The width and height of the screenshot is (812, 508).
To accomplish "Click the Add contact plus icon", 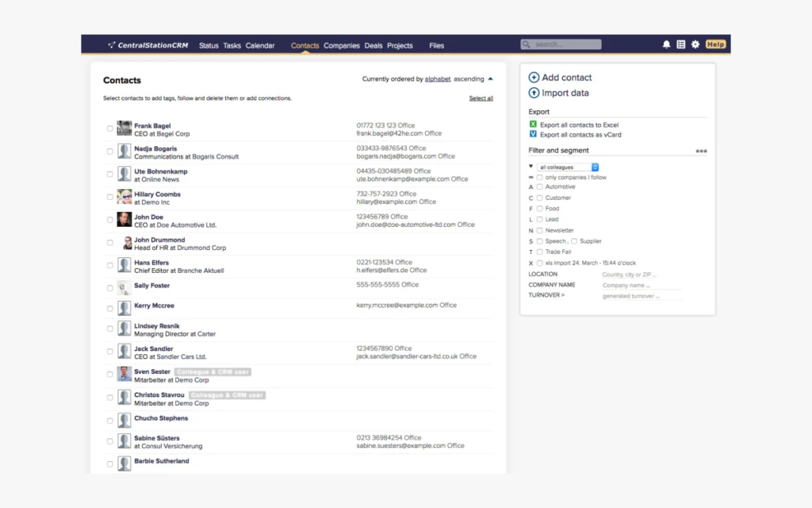I will (534, 77).
